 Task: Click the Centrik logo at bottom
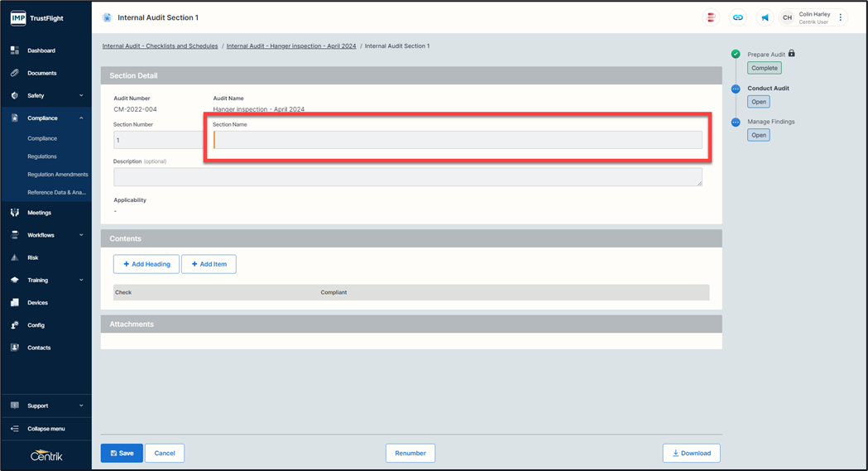[x=46, y=456]
